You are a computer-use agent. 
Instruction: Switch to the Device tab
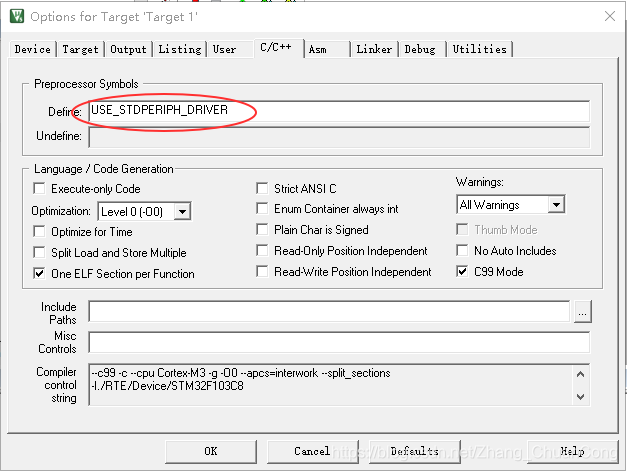(32, 49)
